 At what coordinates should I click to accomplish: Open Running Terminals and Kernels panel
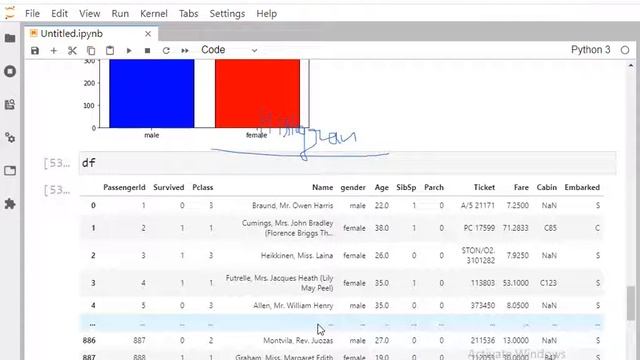click(x=10, y=71)
